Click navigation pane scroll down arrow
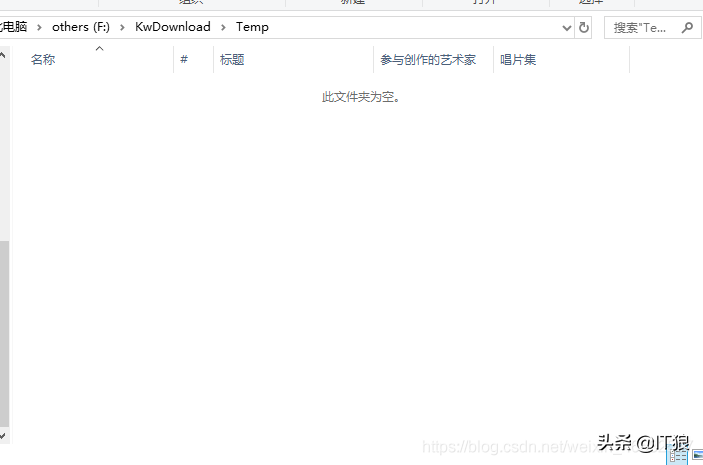 [x=3, y=435]
